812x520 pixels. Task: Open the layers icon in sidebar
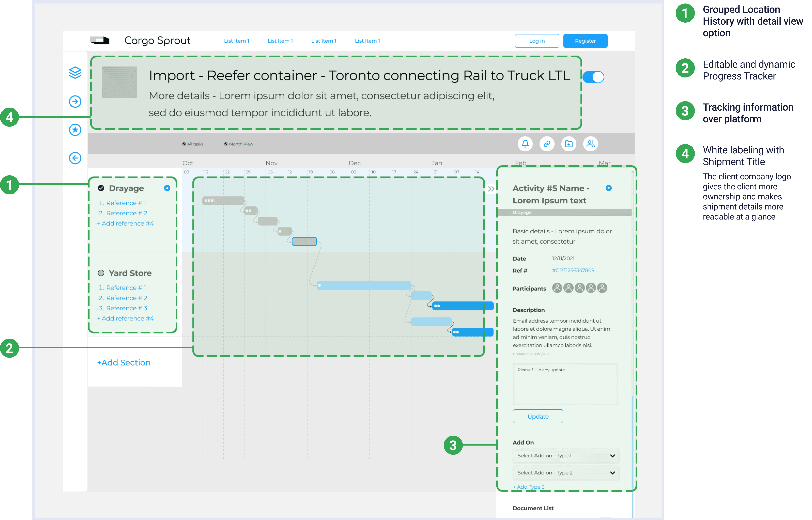(x=75, y=73)
